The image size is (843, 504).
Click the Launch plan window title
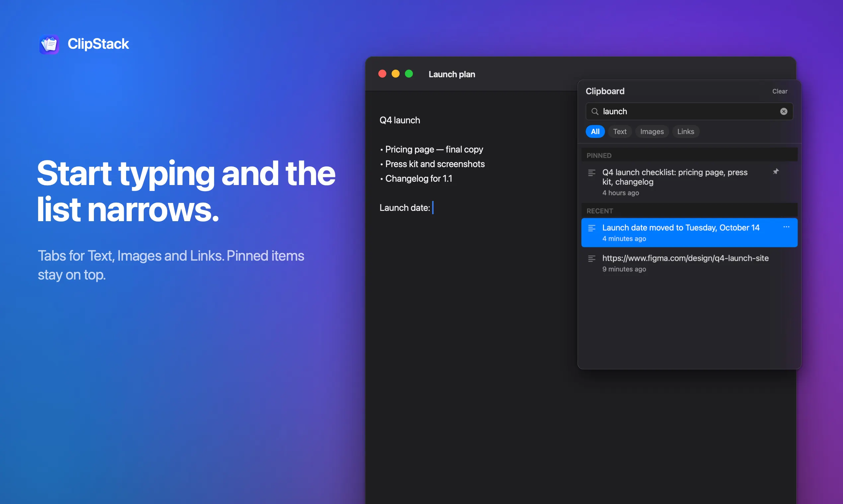[452, 74]
